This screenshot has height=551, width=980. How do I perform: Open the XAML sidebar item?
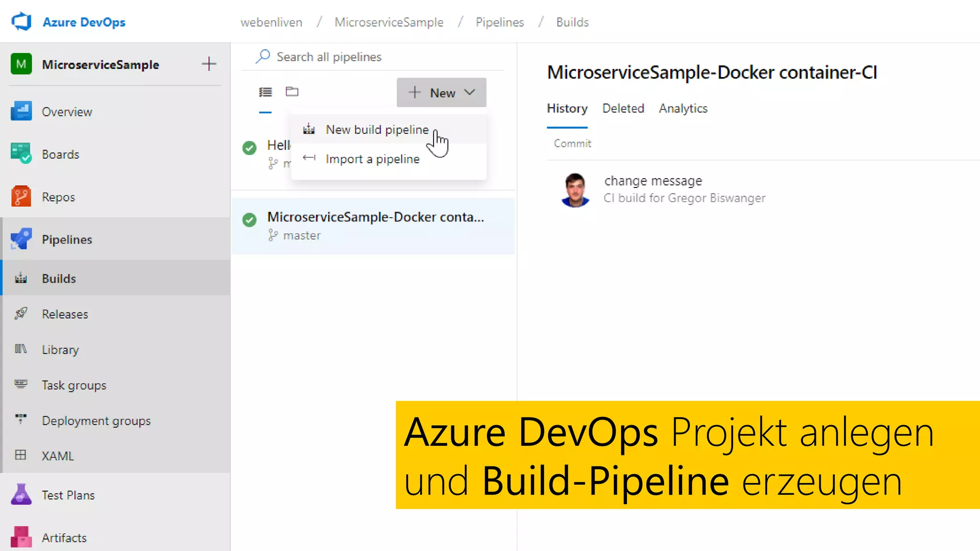point(115,455)
